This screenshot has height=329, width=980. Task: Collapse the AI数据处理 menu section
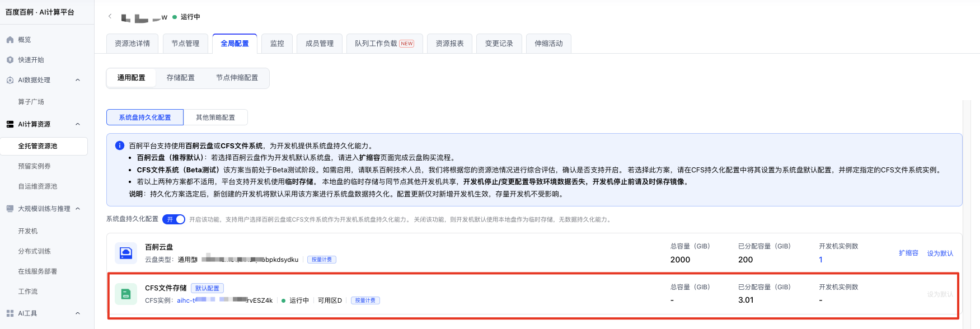[78, 80]
